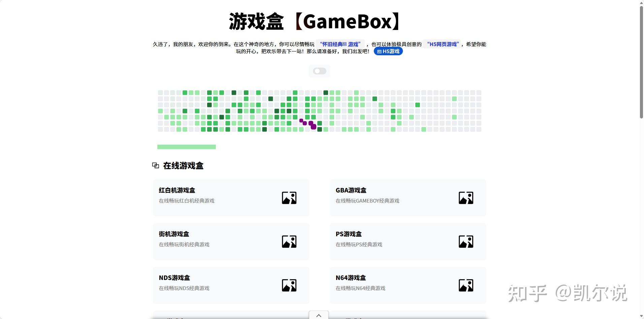Click the 在线畅玩街机经典游戏 description
Screen dimensions: 644x319
[184, 244]
